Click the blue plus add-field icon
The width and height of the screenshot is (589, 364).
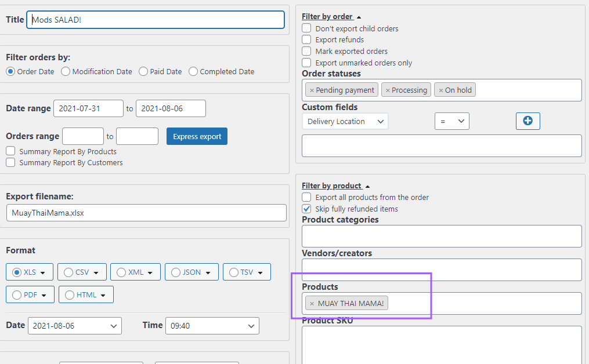point(527,121)
